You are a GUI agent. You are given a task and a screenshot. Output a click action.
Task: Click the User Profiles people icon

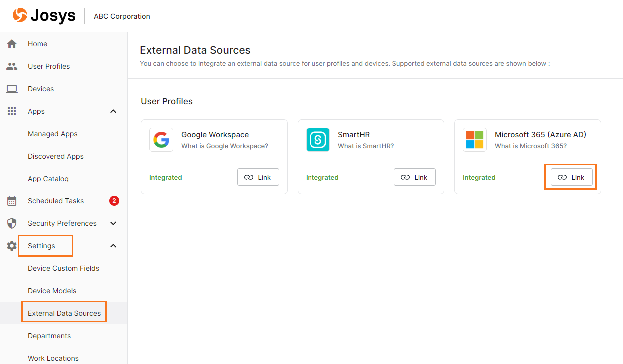(x=12, y=66)
